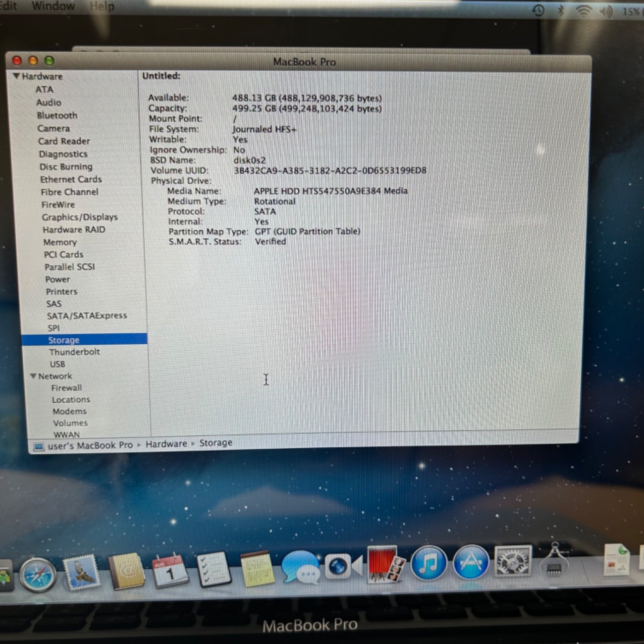
Task: Open the volume icon in the menu bar
Action: [606, 11]
